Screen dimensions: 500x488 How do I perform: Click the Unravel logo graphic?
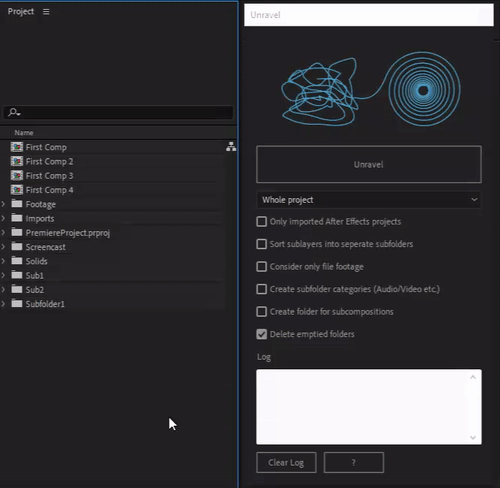[371, 89]
